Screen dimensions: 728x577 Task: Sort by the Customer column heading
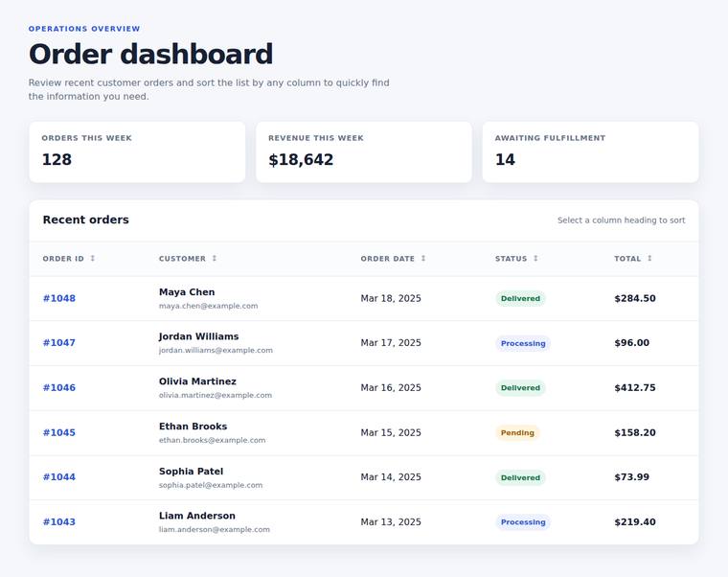click(188, 259)
